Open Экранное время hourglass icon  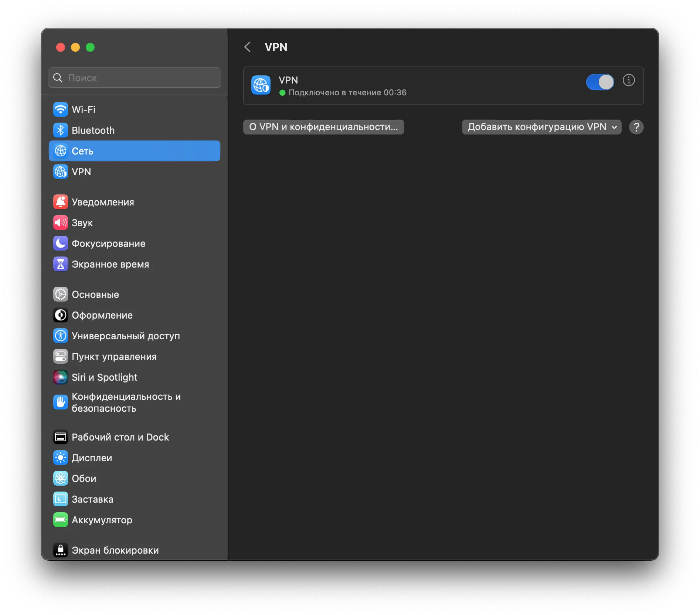point(61,264)
